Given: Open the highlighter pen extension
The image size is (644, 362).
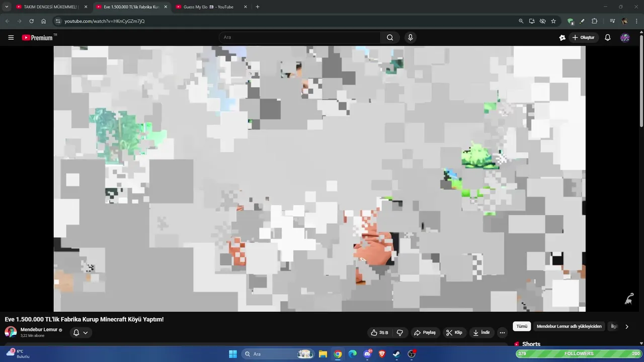Looking at the screenshot, I should pos(582,21).
